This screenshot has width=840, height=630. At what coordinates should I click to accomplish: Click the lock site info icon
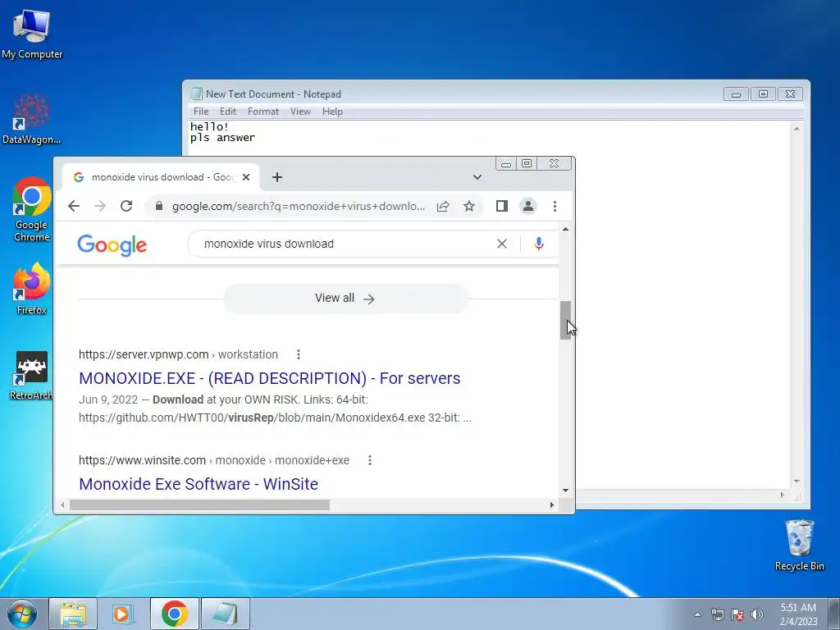click(x=158, y=206)
